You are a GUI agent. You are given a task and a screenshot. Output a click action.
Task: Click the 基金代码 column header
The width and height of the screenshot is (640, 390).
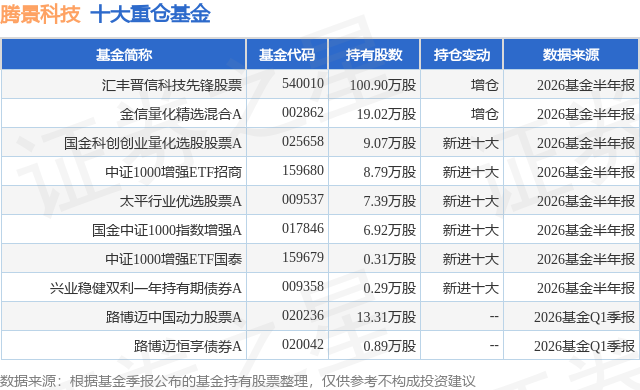pyautogui.click(x=287, y=55)
